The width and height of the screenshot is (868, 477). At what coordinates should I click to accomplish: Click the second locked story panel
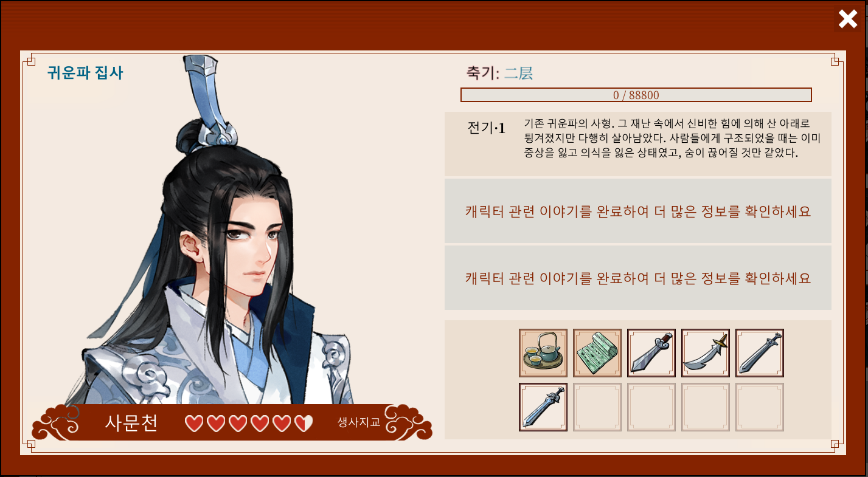637,278
